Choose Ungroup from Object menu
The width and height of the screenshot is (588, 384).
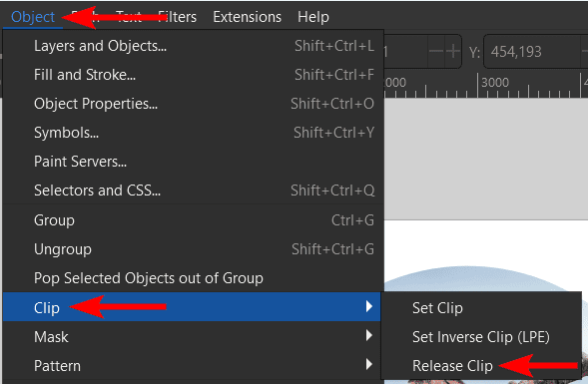point(193,249)
